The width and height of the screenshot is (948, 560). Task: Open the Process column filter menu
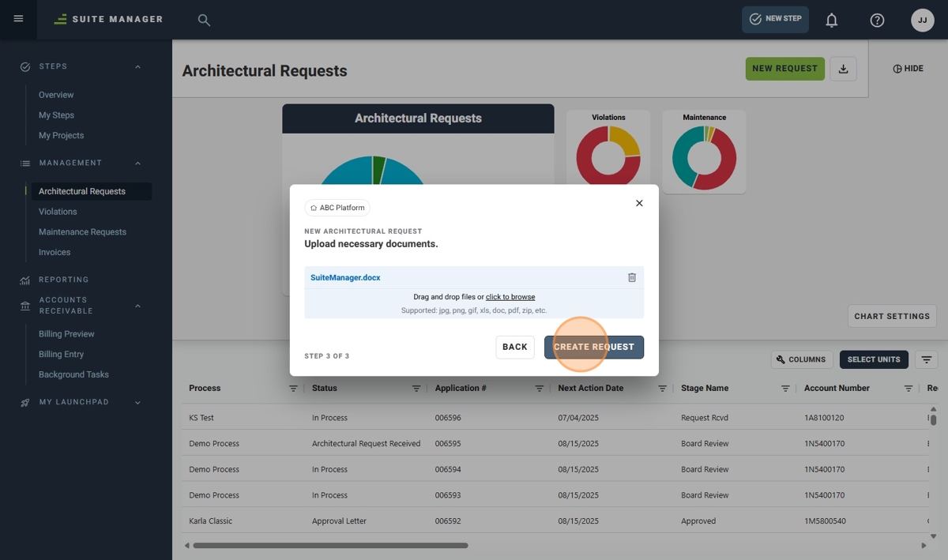293,389
